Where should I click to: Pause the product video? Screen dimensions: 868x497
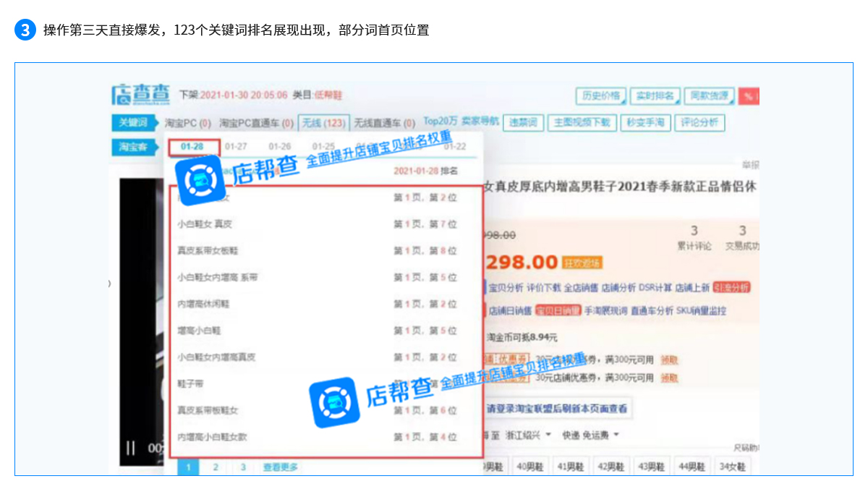131,448
